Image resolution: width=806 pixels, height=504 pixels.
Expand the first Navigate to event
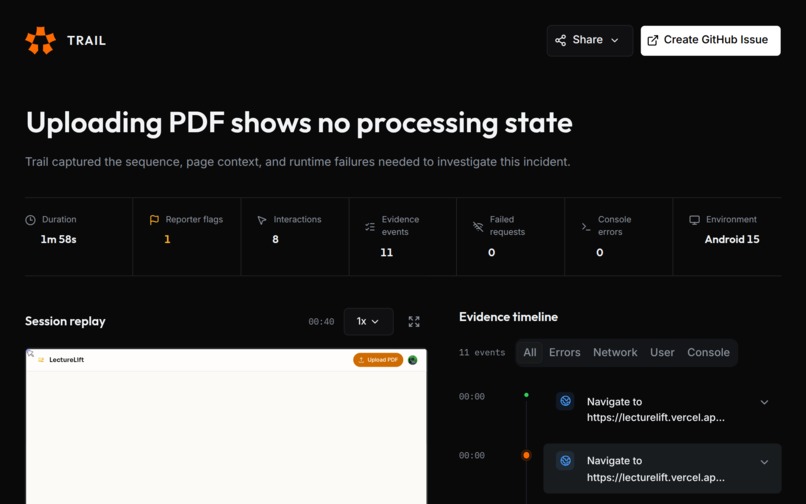[764, 402]
